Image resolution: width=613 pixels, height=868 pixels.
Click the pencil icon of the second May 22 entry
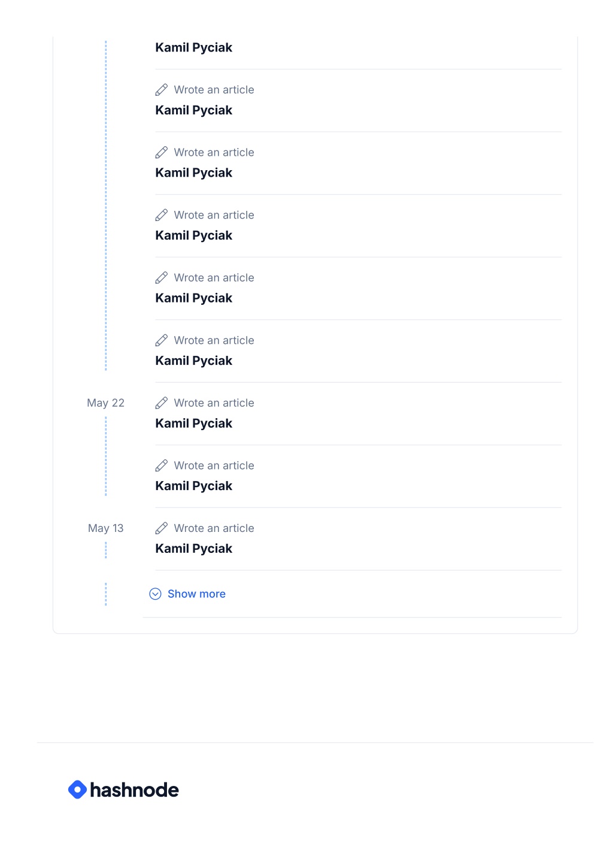[162, 465]
